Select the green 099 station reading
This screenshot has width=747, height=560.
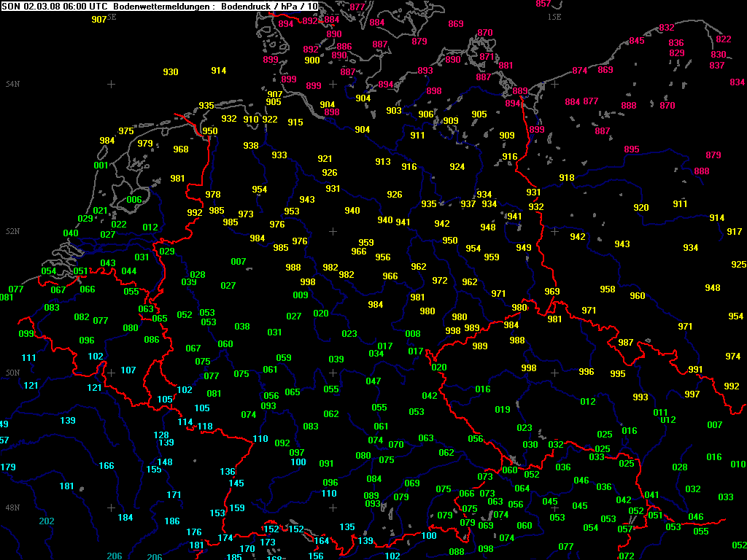pos(26,334)
